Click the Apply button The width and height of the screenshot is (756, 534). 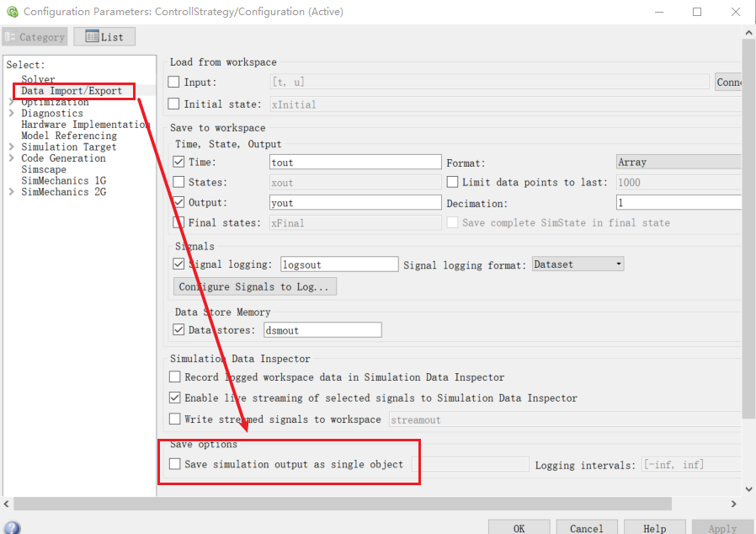click(x=721, y=526)
